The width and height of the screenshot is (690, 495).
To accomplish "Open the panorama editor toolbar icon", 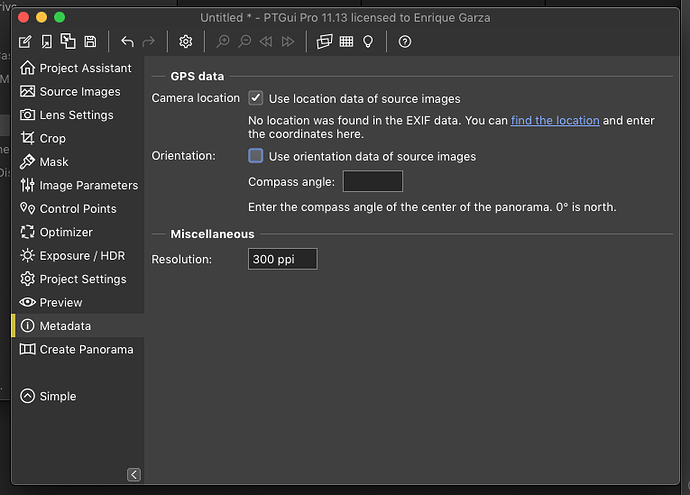I will pyautogui.click(x=324, y=41).
